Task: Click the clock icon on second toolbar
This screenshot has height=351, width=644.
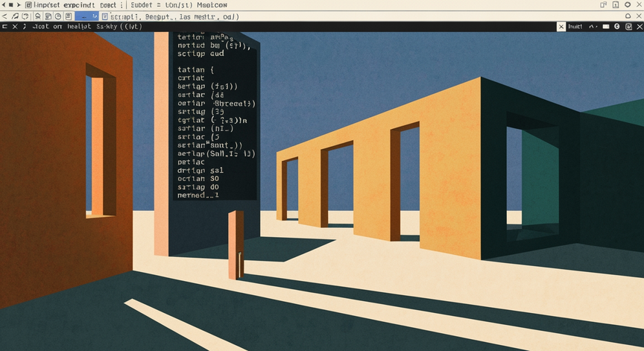Action: 58,16
